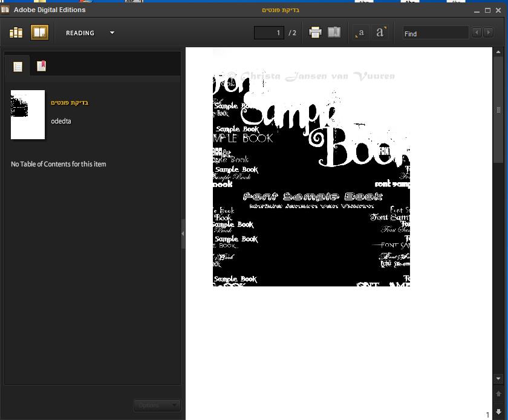Open the READING menu label
The width and height of the screenshot is (508, 420).
point(80,33)
